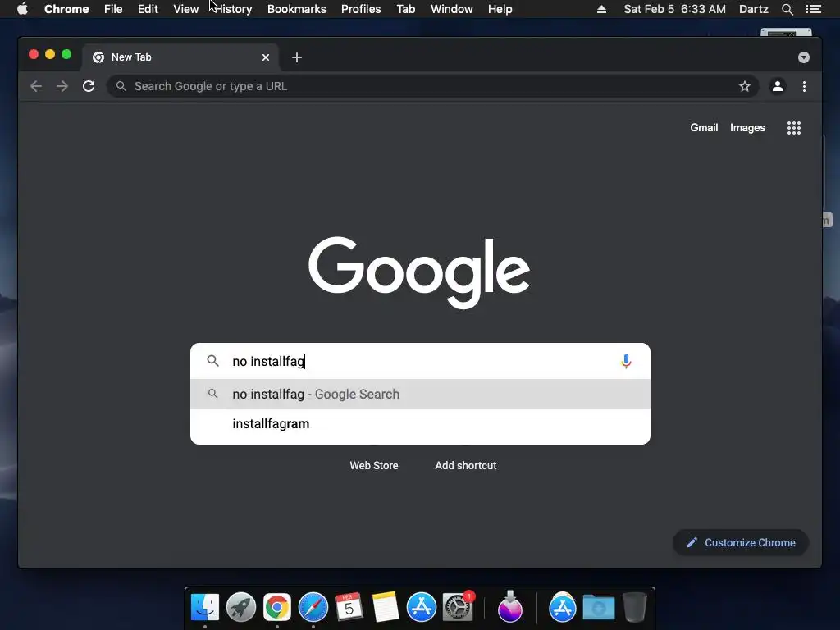
Task: Open Launchpad from the Dock
Action: click(241, 608)
